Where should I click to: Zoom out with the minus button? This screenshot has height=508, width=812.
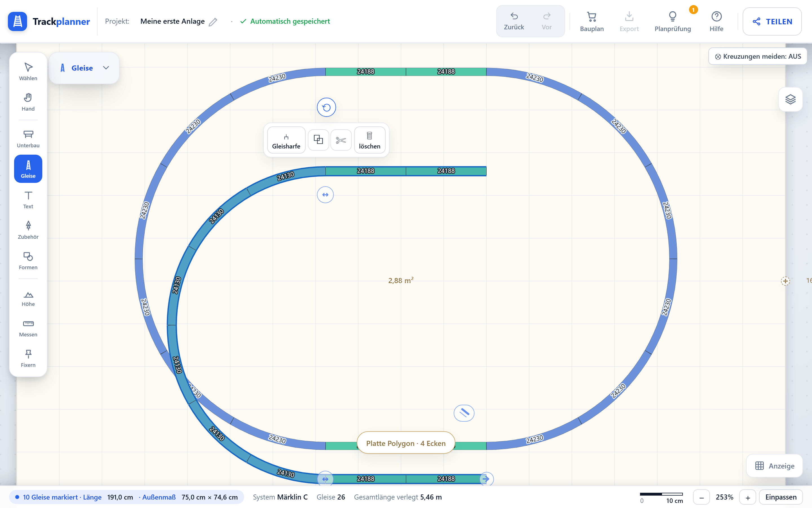tap(701, 497)
